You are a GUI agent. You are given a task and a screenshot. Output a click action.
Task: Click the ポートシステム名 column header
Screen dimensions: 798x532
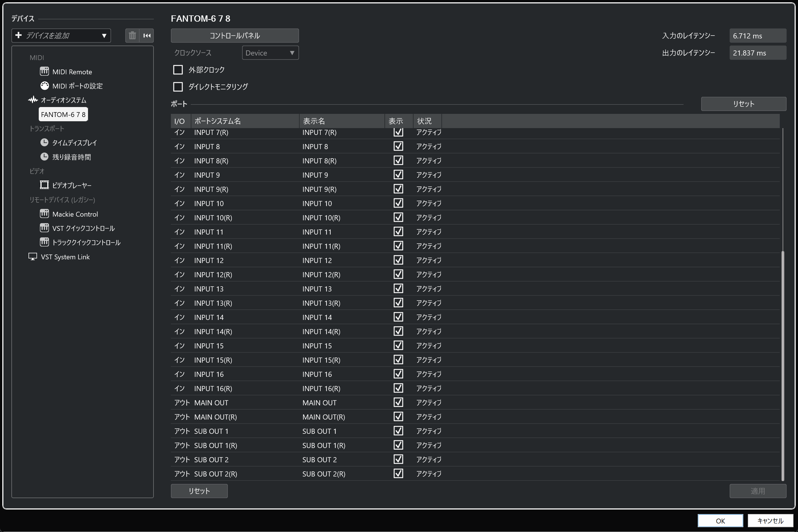click(245, 121)
